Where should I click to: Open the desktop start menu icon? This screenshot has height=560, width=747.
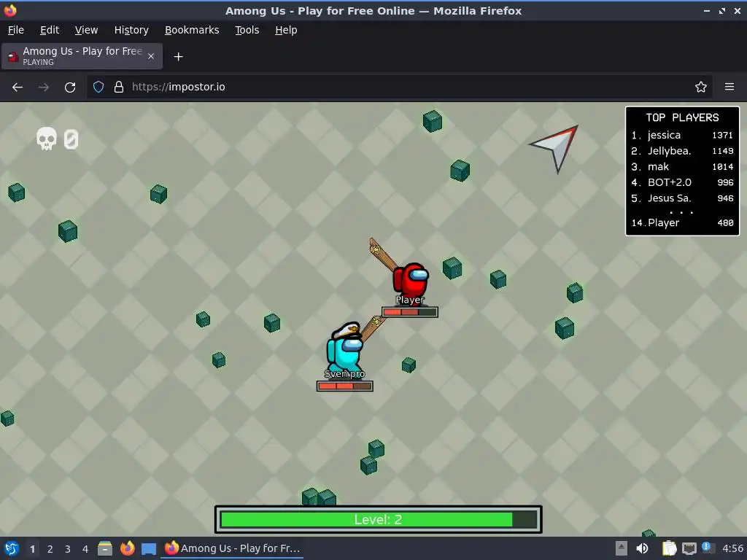point(12,548)
